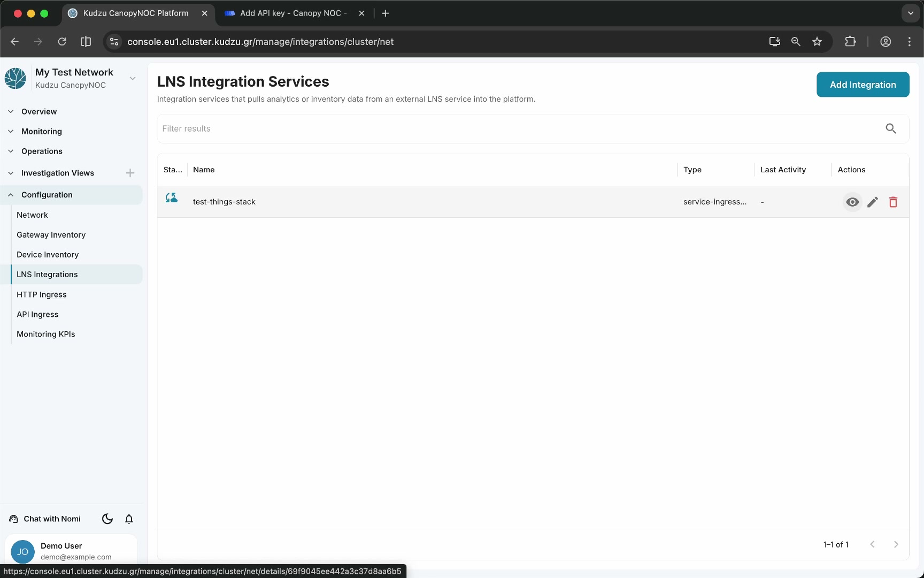Sort by Type column header
924x578 pixels.
pyautogui.click(x=692, y=170)
